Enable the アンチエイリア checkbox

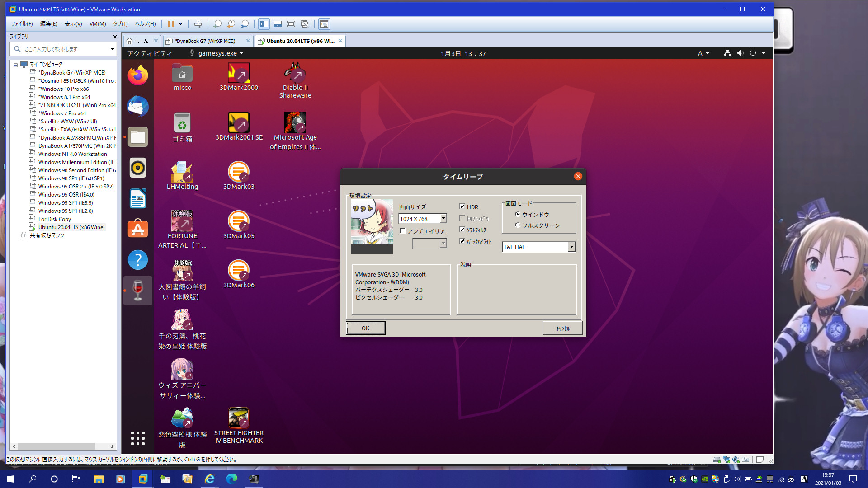402,231
